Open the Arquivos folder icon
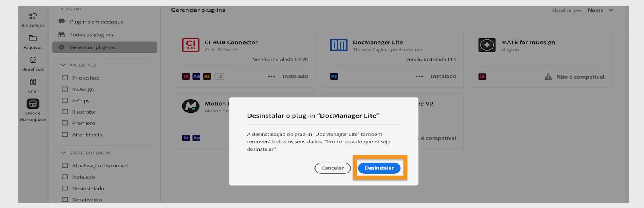This screenshot has width=644, height=208. pyautogui.click(x=33, y=38)
